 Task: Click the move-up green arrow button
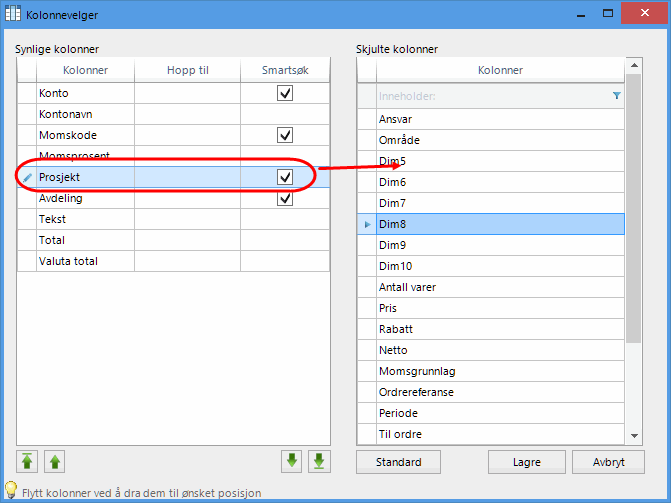[54, 461]
